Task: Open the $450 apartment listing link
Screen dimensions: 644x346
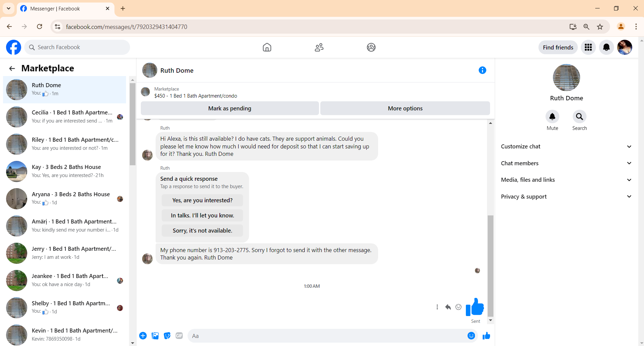Action: pos(196,96)
